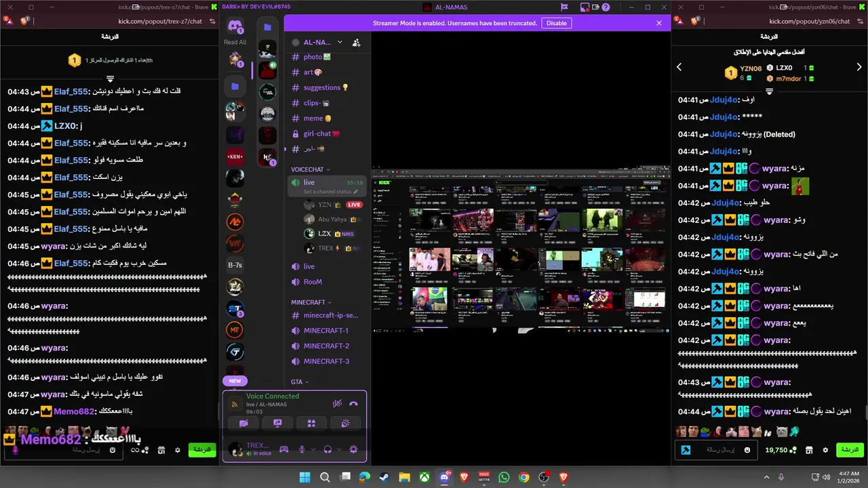Toggle Discord noise suppression icon
The height and width of the screenshot is (488, 868).
tap(337, 403)
